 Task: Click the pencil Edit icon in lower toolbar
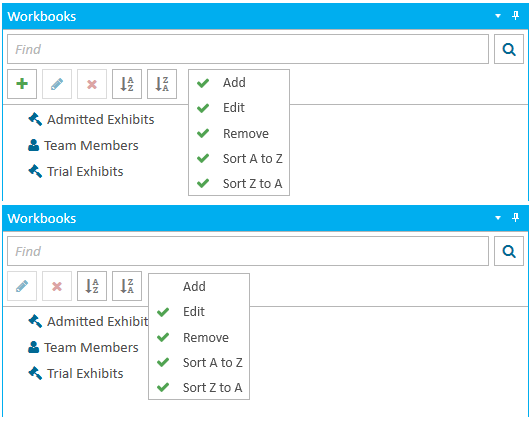22,286
